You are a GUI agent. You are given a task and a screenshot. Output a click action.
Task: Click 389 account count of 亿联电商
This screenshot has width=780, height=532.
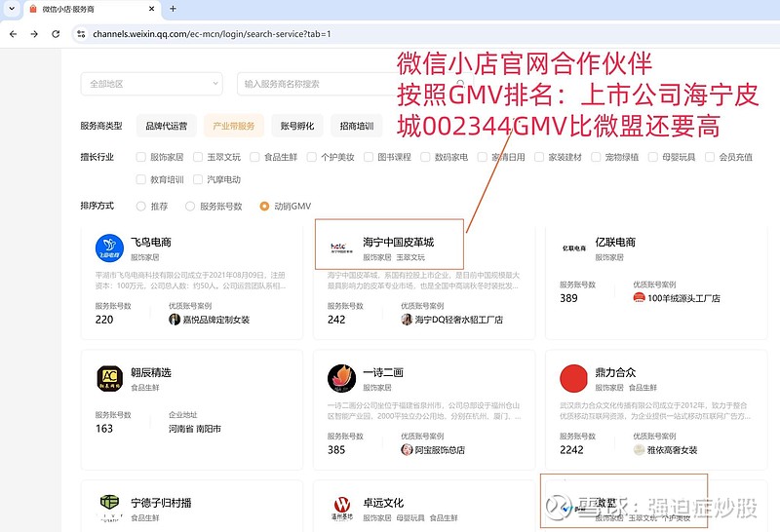[x=568, y=298]
